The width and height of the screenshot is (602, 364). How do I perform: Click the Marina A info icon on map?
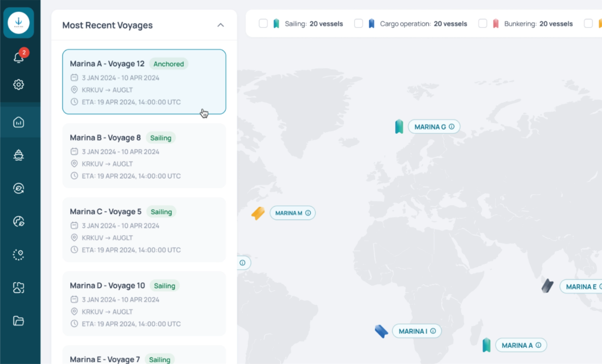pos(538,345)
